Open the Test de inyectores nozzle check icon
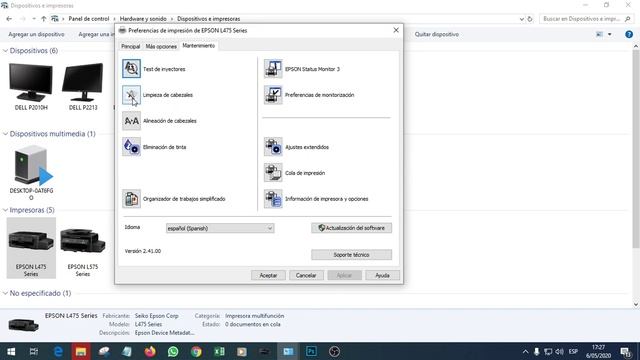 pos(131,69)
